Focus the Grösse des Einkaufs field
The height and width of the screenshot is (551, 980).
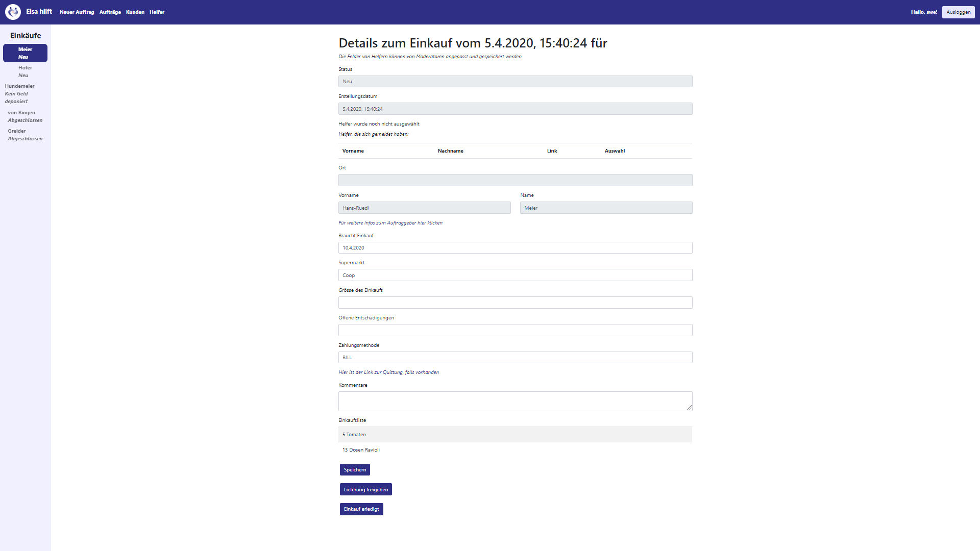point(515,303)
